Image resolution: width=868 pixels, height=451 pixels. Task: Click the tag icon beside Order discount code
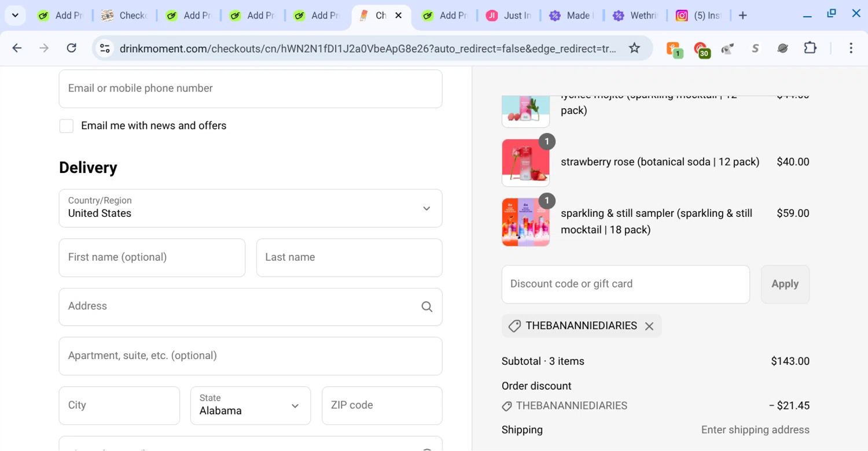[x=507, y=406]
